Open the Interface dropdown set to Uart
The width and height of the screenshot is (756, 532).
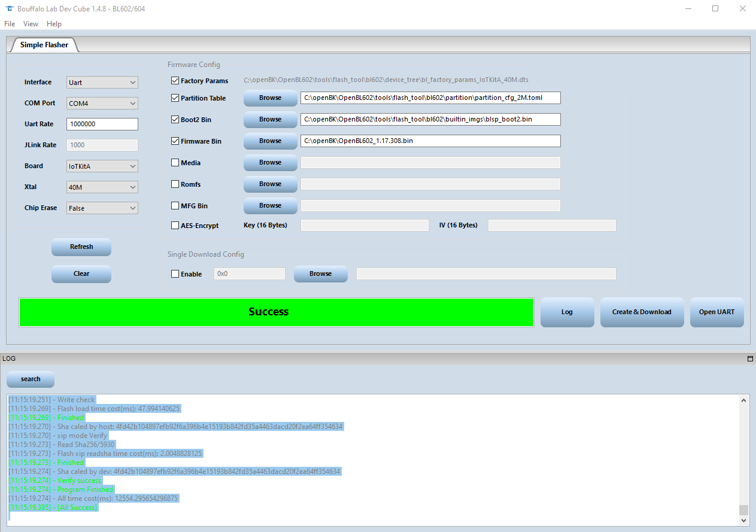point(102,83)
